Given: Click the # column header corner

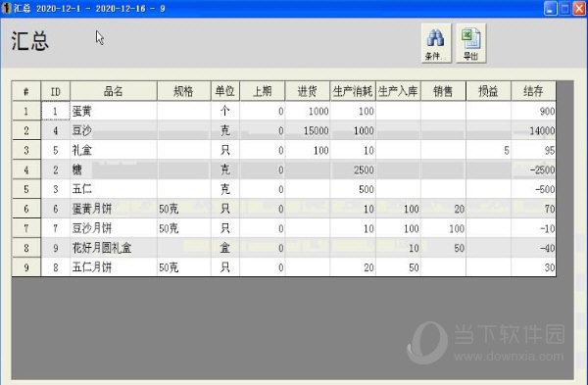Looking at the screenshot, I should (x=26, y=91).
